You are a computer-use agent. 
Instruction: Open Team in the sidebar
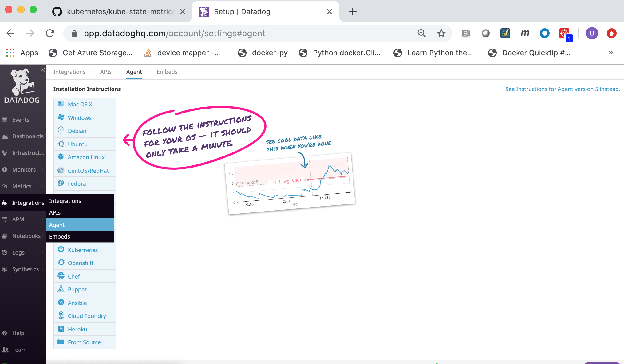19,350
